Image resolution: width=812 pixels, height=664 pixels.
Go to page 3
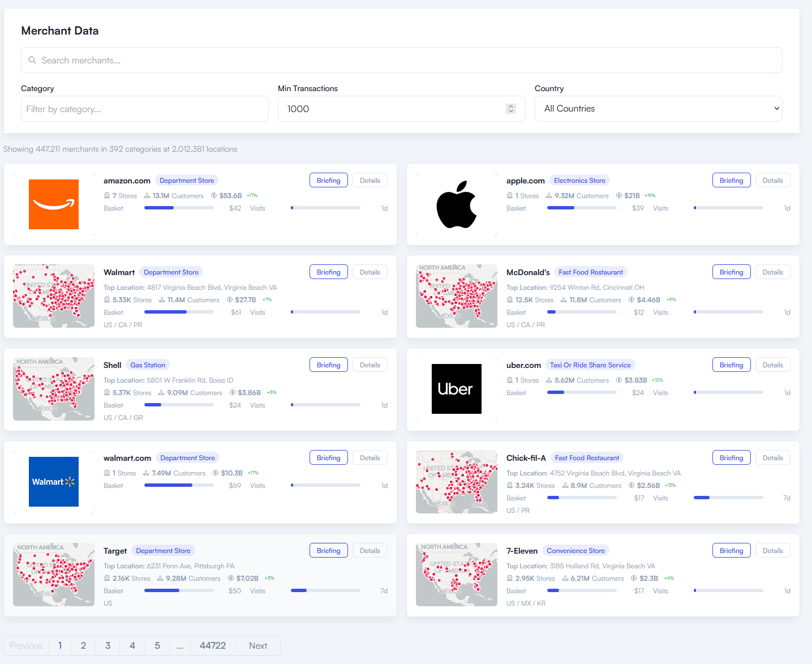pyautogui.click(x=108, y=645)
